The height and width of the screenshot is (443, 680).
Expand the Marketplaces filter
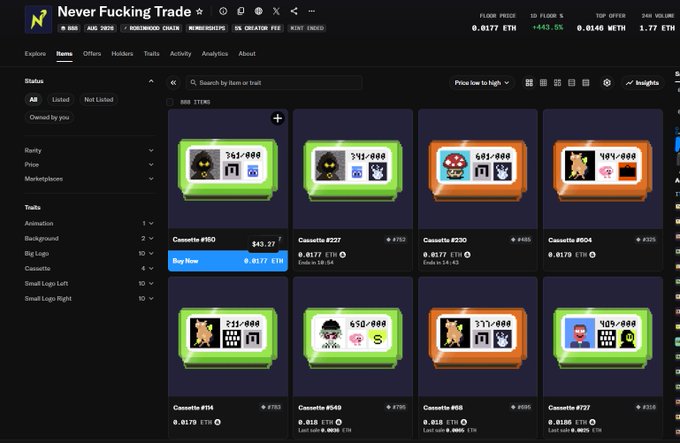[89, 179]
